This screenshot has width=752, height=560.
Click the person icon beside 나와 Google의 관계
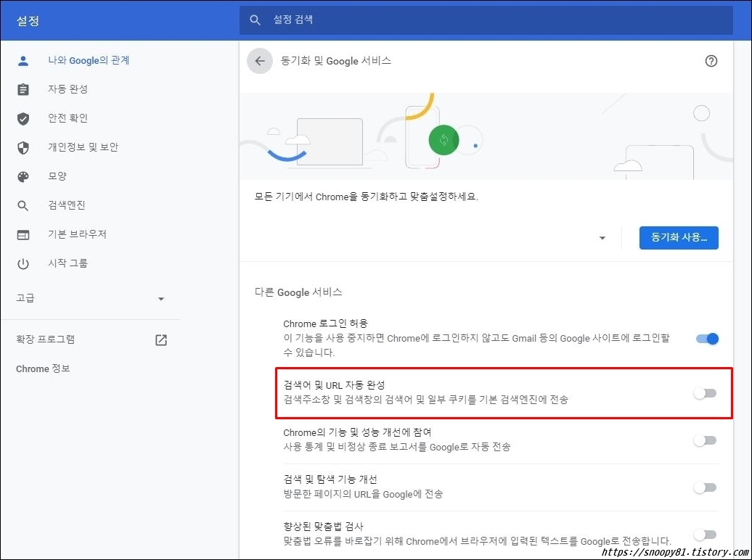[x=23, y=61]
